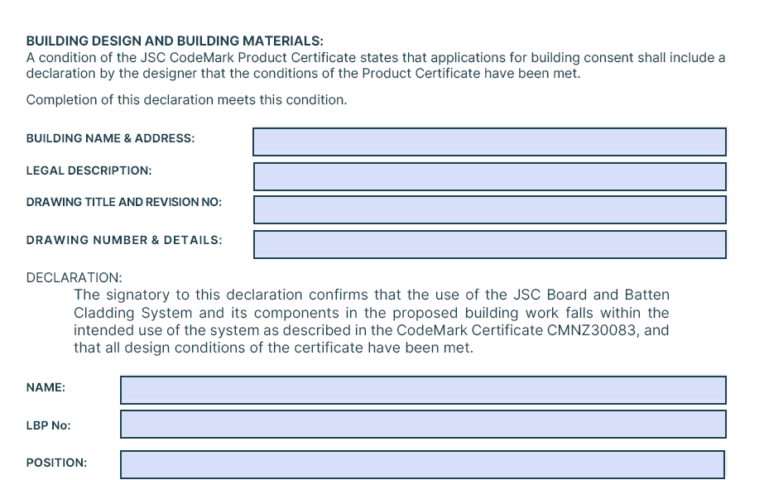Viewport: 764px width, 480px height.
Task: Click the sentence "Completion of this declaration meets this condition."
Action: point(186,99)
